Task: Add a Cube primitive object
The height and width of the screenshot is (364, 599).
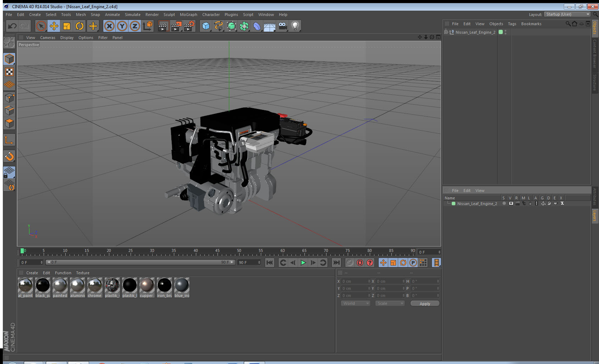Action: pyautogui.click(x=206, y=26)
